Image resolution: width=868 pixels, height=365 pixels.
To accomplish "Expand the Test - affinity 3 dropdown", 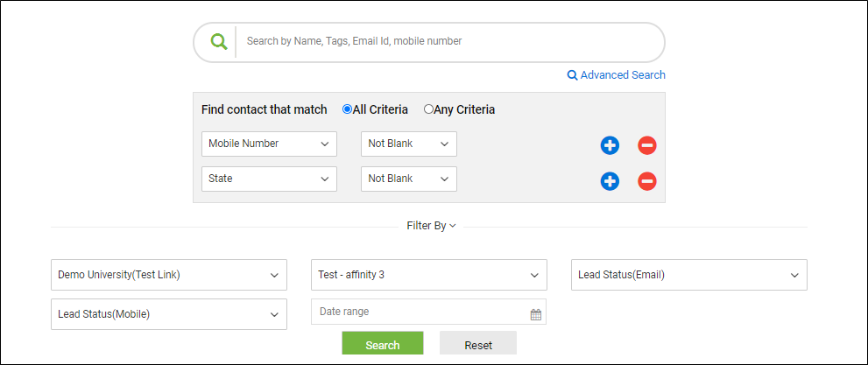I will click(429, 275).
